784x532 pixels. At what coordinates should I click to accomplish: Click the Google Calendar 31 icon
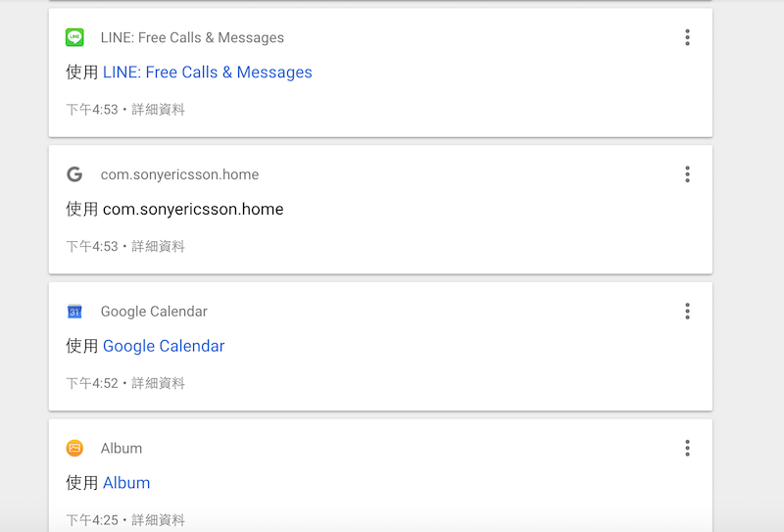tap(74, 312)
